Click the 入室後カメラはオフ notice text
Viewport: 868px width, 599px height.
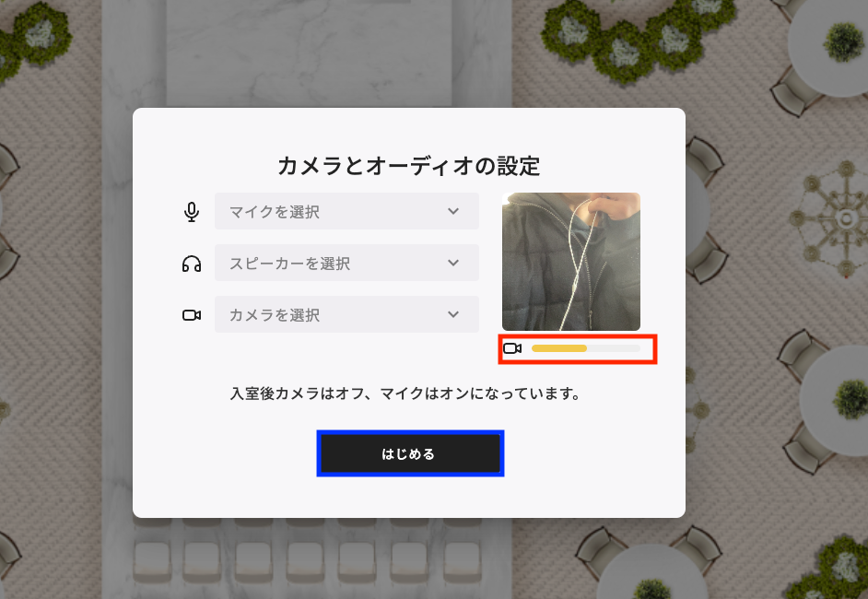click(x=405, y=393)
